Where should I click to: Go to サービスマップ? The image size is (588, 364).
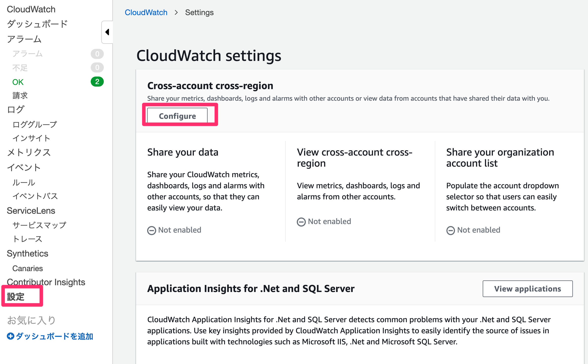pyautogui.click(x=39, y=225)
